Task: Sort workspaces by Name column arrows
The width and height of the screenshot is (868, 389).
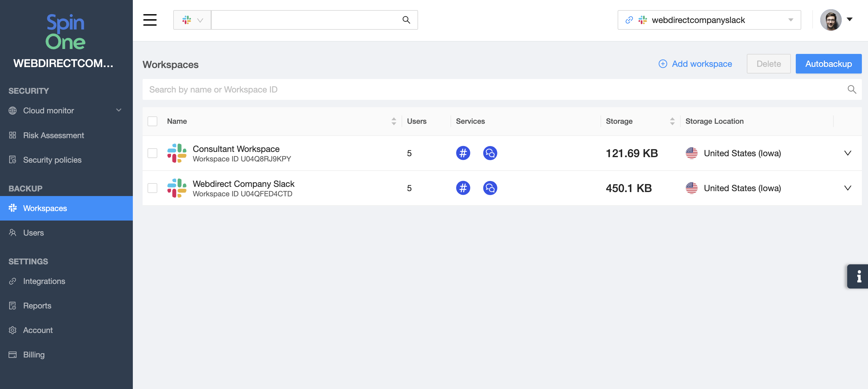Action: 394,121
